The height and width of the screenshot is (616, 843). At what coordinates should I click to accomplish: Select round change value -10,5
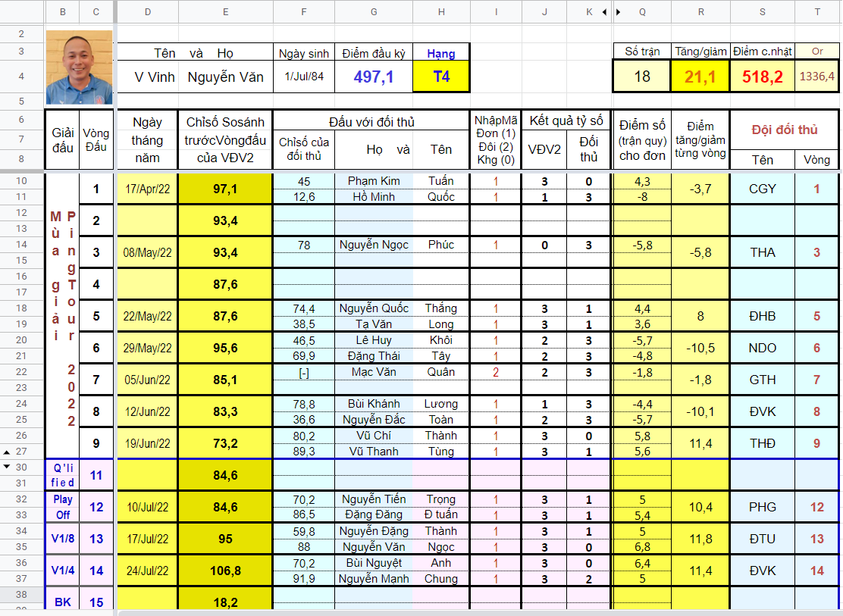click(700, 348)
